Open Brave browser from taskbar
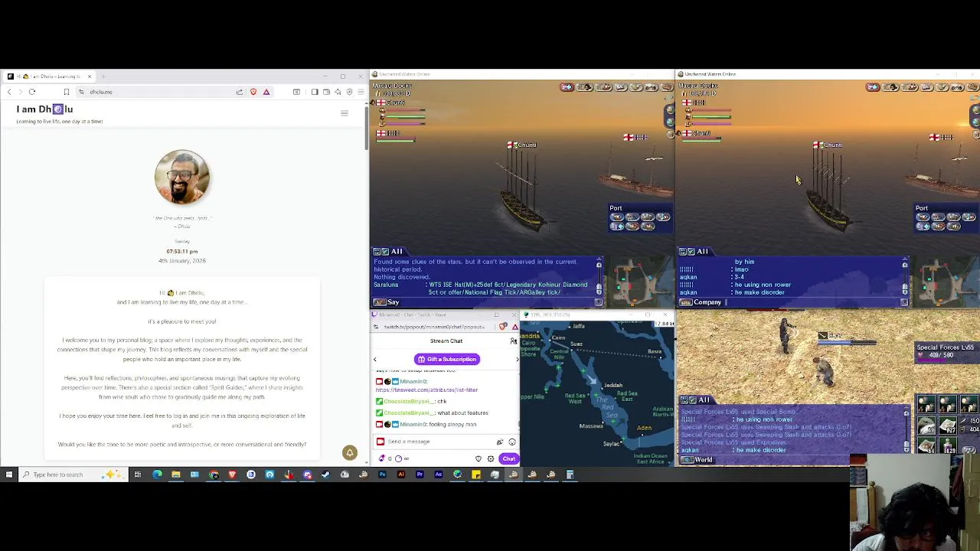The image size is (980, 551). pyautogui.click(x=232, y=475)
